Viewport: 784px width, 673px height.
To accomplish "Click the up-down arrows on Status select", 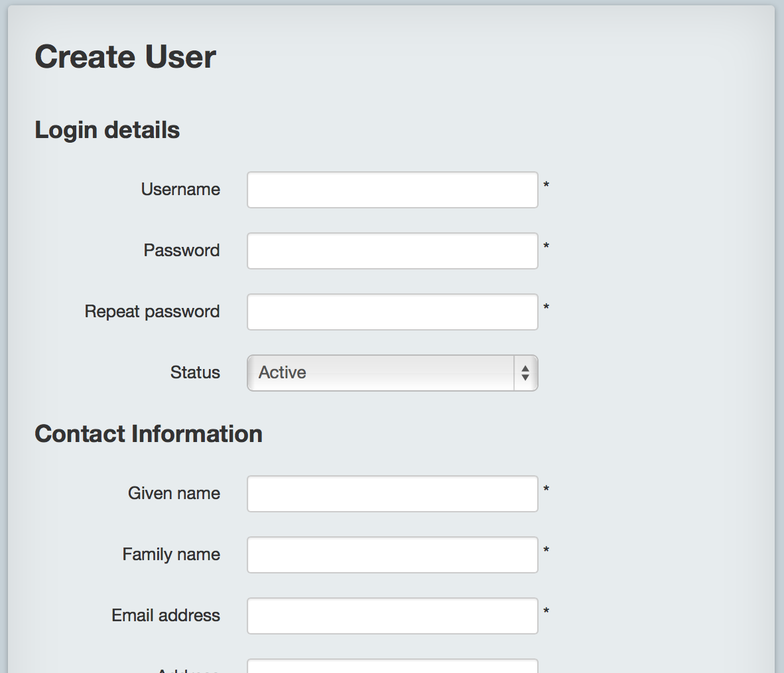I will [x=525, y=373].
